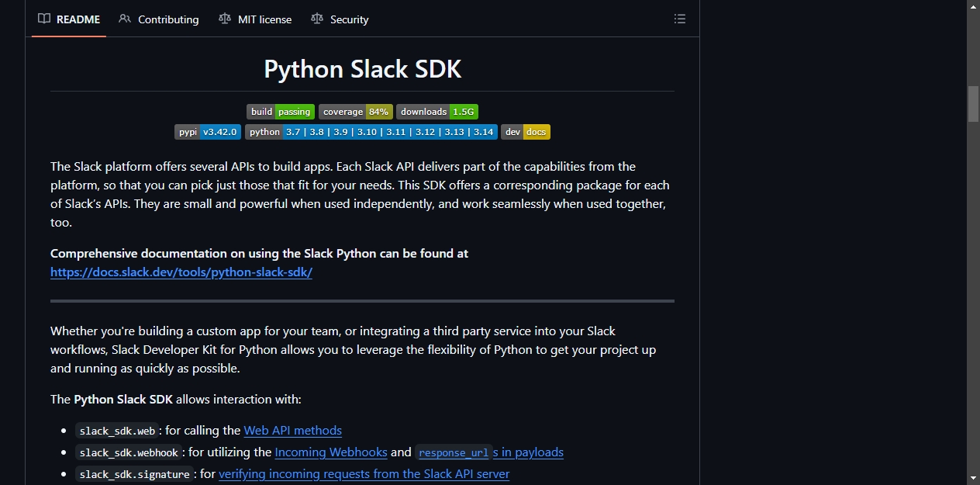Click the vertical scrollbar thumb
The height and width of the screenshot is (485, 980).
coord(973,103)
